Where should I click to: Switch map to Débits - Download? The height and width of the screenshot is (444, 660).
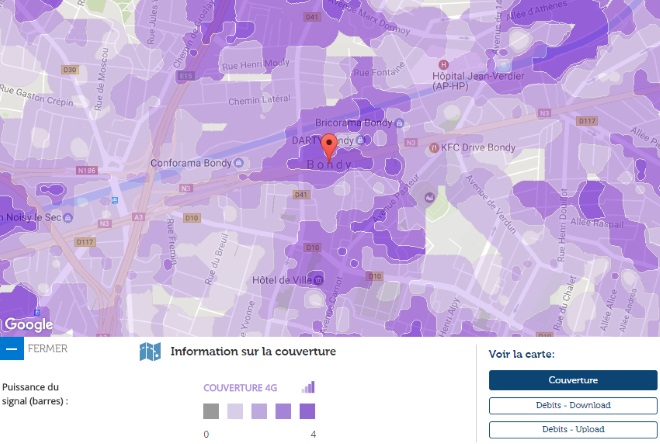(573, 405)
